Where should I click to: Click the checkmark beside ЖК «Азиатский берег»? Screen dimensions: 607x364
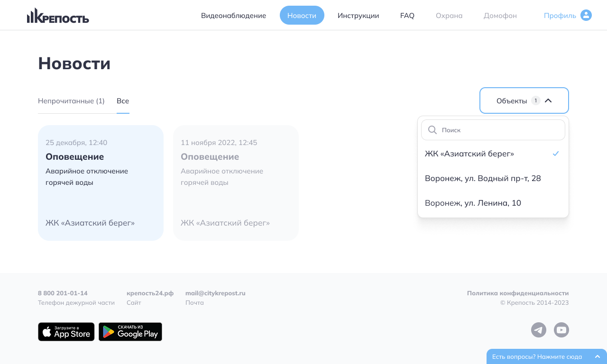556,154
